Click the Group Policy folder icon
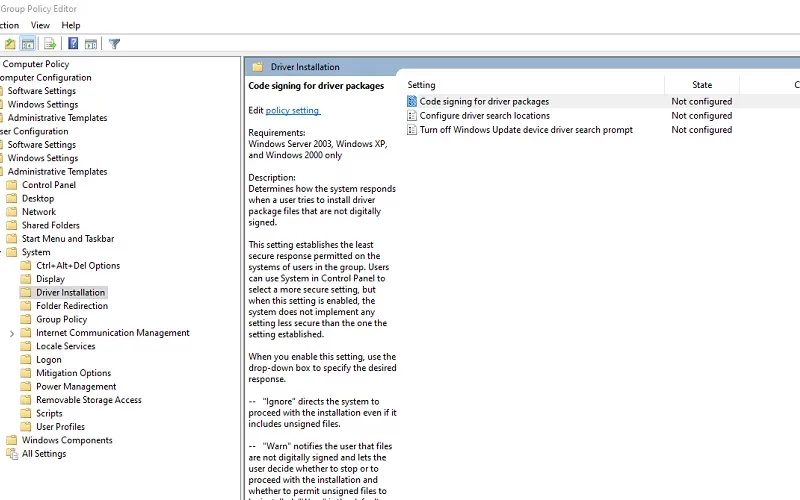The height and width of the screenshot is (500, 800). point(26,319)
